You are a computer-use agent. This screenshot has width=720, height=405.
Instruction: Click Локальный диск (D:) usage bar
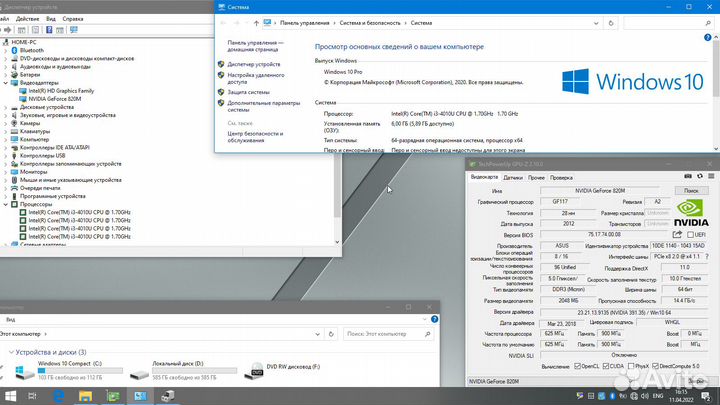(x=194, y=371)
